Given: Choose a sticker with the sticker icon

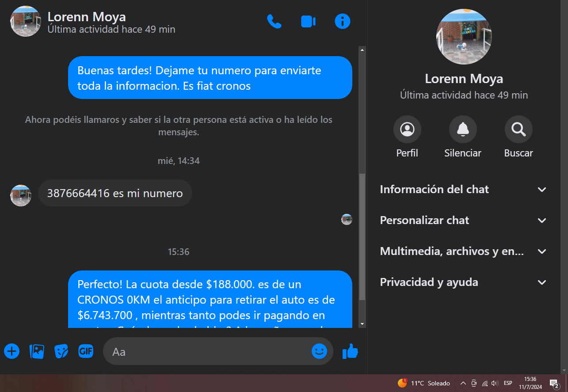Looking at the screenshot, I should click(61, 351).
